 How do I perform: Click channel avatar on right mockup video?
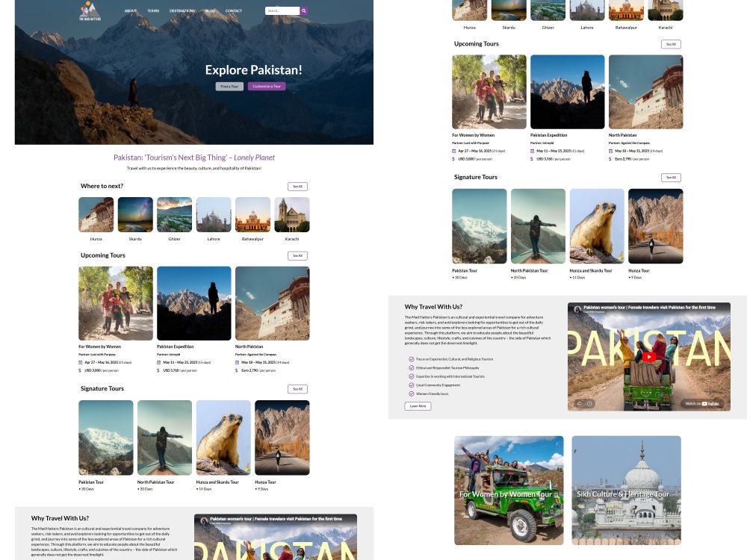(577, 309)
